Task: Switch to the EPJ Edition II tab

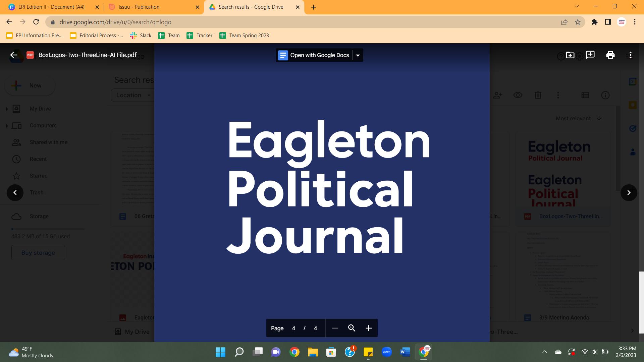Action: pyautogui.click(x=51, y=7)
